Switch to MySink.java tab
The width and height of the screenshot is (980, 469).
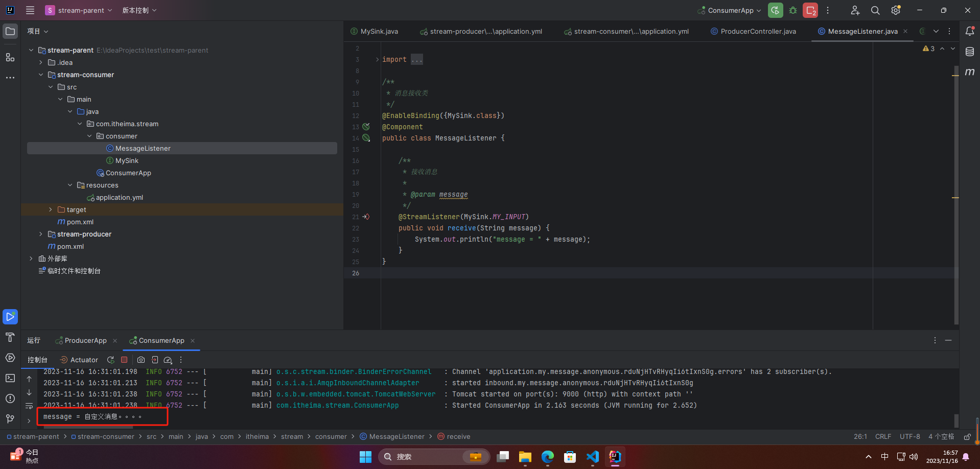tap(375, 31)
